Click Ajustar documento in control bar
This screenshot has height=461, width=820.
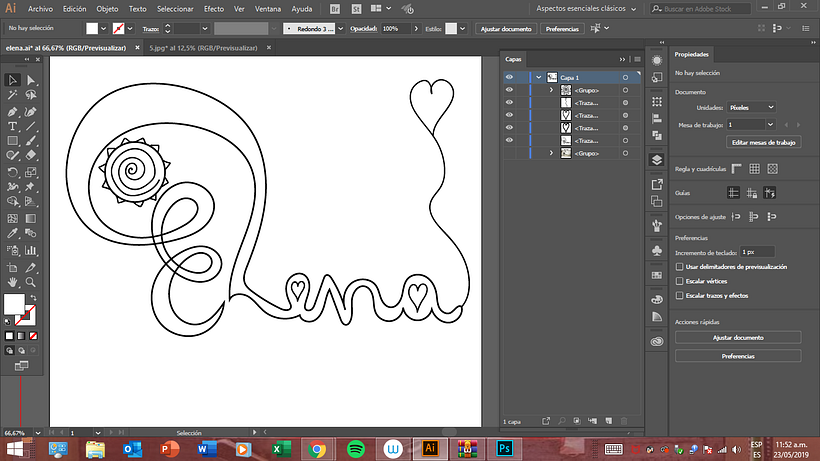coord(506,29)
